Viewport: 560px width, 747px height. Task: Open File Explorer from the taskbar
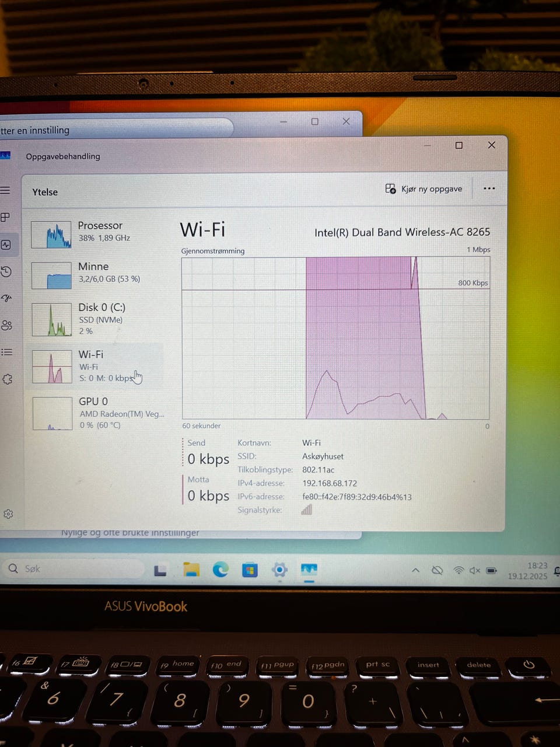191,570
